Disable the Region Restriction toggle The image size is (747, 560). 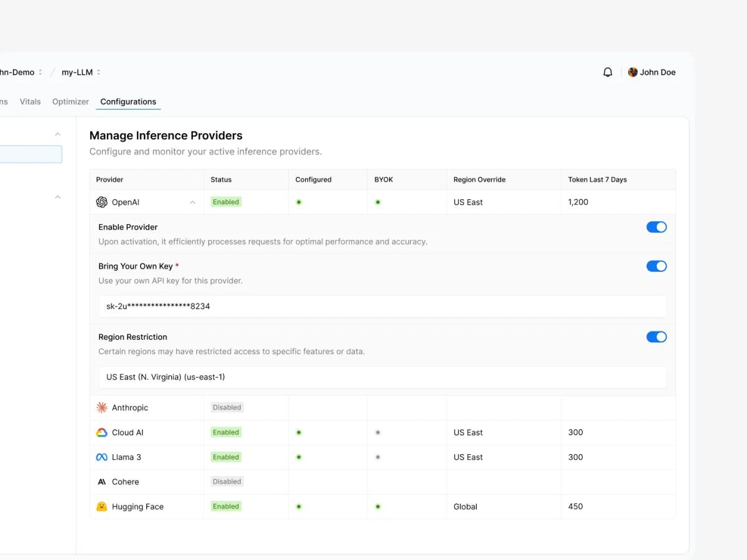coord(656,337)
